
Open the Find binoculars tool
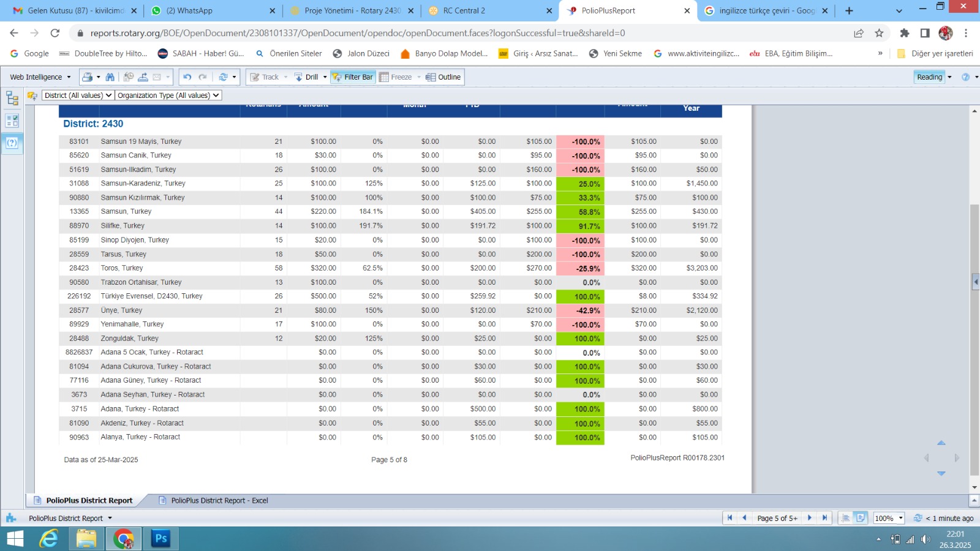110,77
